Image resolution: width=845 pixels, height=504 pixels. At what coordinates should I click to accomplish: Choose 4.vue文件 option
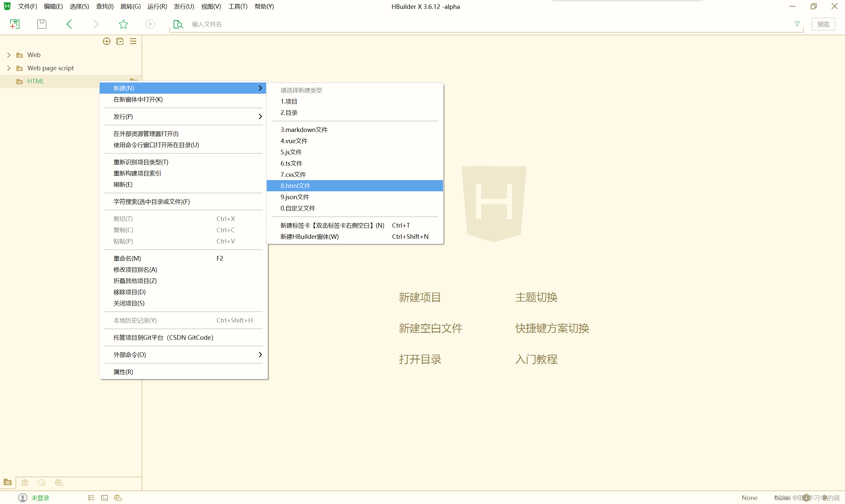coord(355,141)
